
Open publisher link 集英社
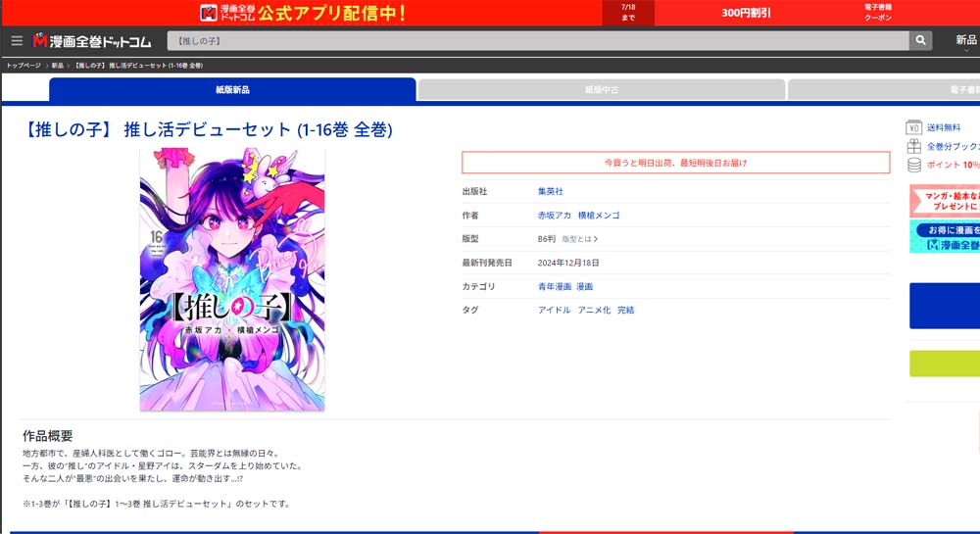tap(550, 191)
